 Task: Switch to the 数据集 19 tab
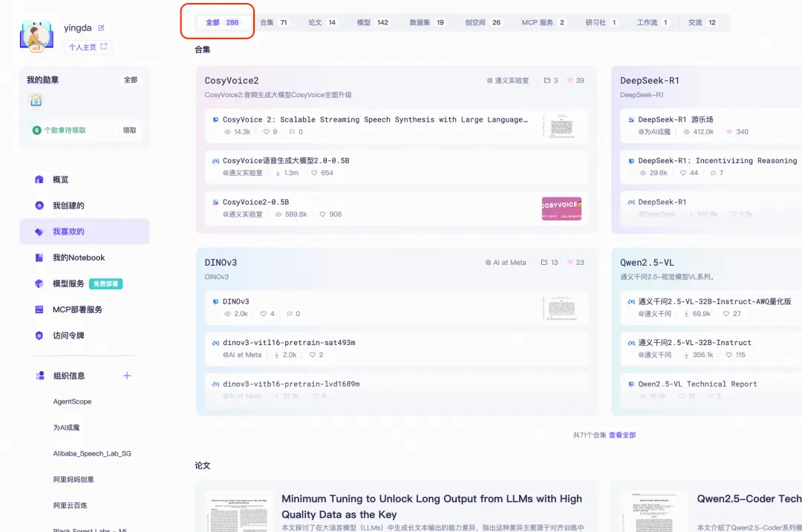[x=426, y=22]
